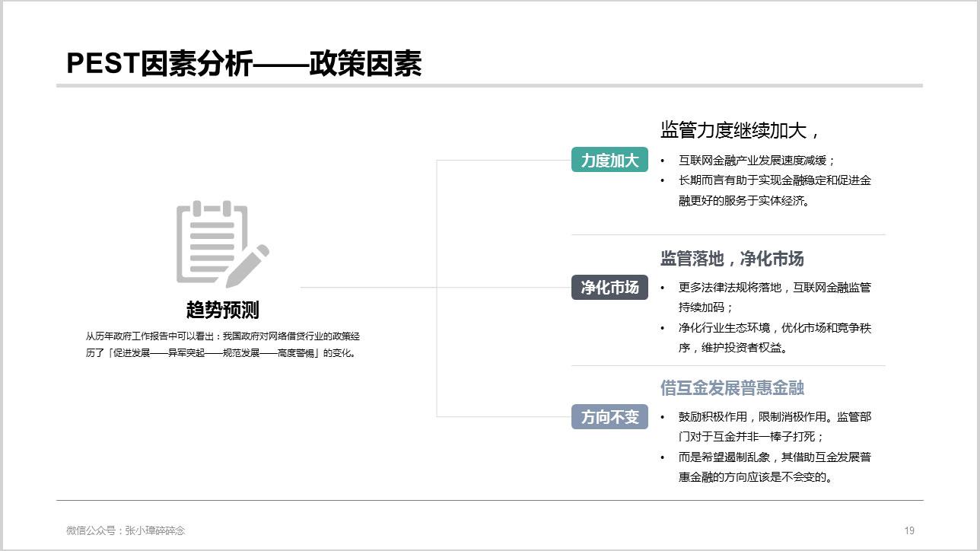
Task: Click the notepad and pencil icon
Action: 223,244
